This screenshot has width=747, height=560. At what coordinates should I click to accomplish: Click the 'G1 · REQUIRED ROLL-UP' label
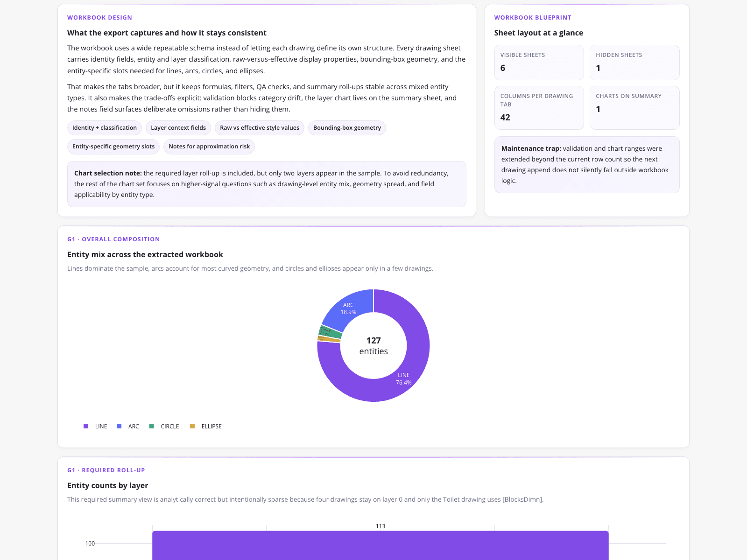[106, 470]
